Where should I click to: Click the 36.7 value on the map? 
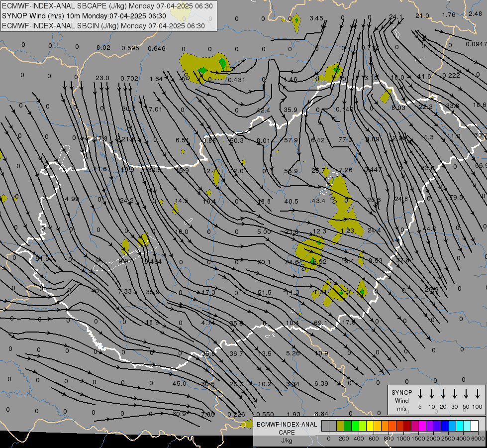pyautogui.click(x=236, y=353)
